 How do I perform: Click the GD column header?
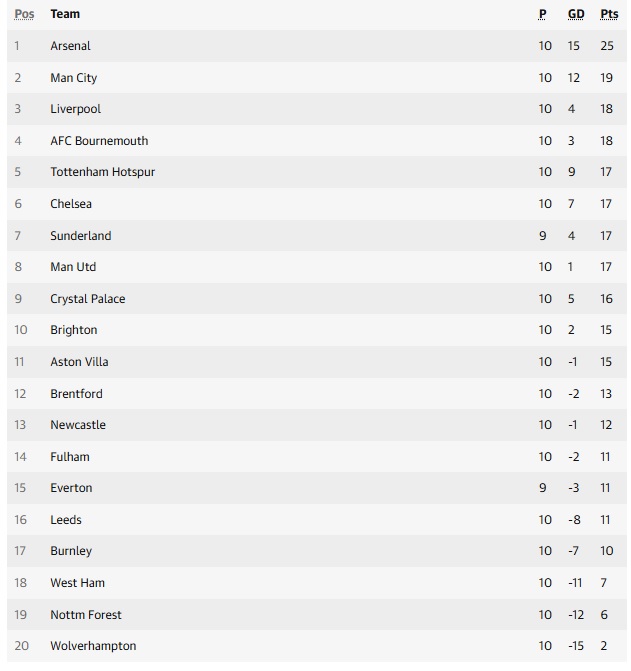576,14
